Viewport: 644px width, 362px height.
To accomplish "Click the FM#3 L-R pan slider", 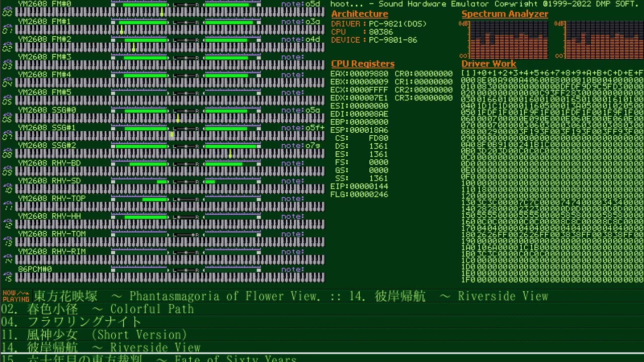I will pos(186,58).
